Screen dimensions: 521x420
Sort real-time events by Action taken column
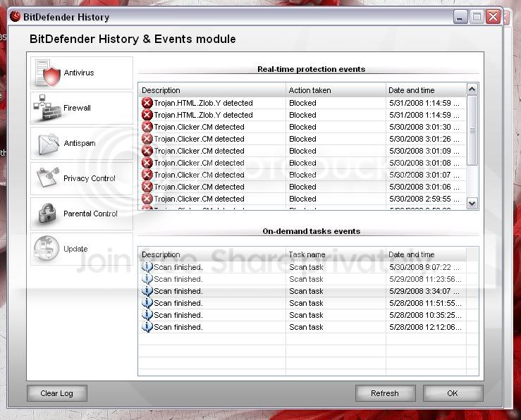coord(336,90)
